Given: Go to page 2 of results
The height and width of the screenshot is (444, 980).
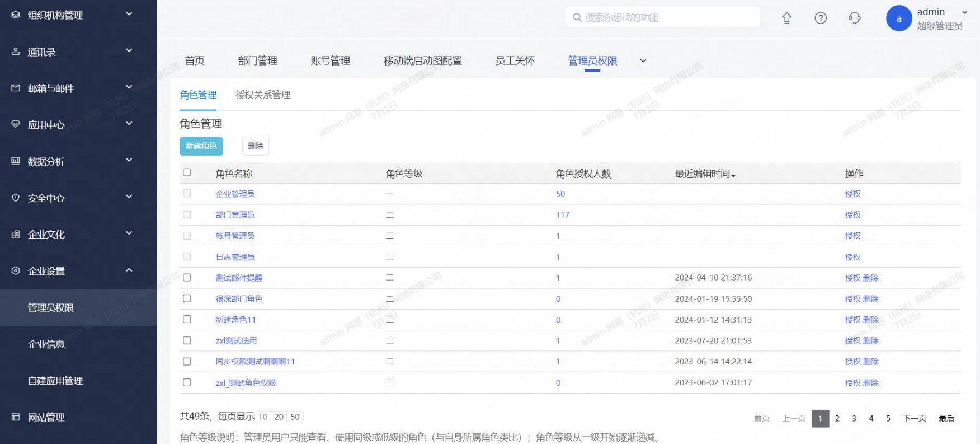Looking at the screenshot, I should (x=837, y=418).
